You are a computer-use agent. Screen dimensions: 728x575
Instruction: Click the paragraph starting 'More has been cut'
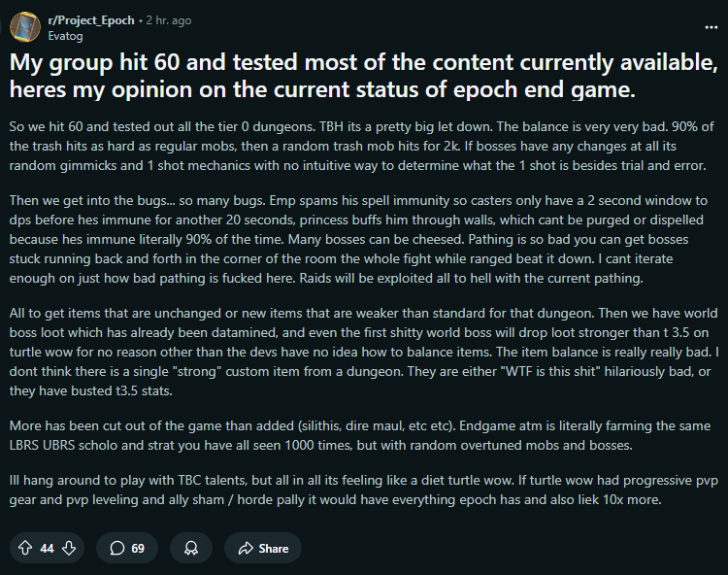(359, 436)
